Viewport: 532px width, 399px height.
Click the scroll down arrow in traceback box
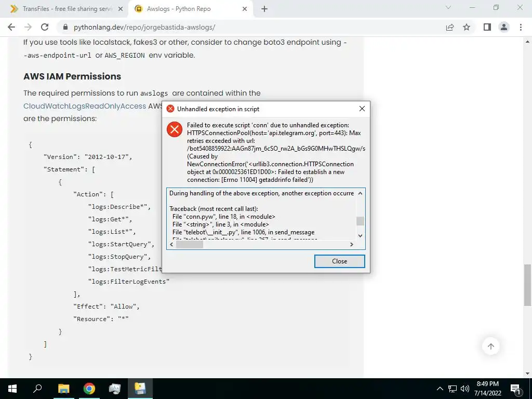coord(361,236)
